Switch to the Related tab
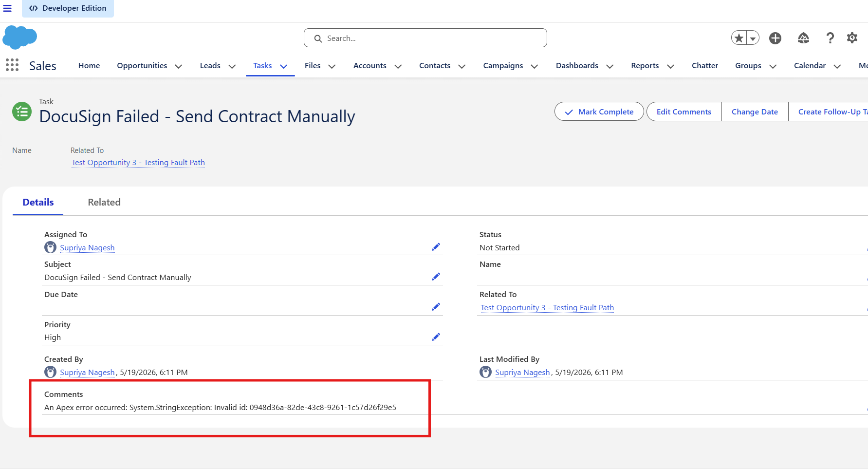This screenshot has width=868, height=469. (x=104, y=202)
